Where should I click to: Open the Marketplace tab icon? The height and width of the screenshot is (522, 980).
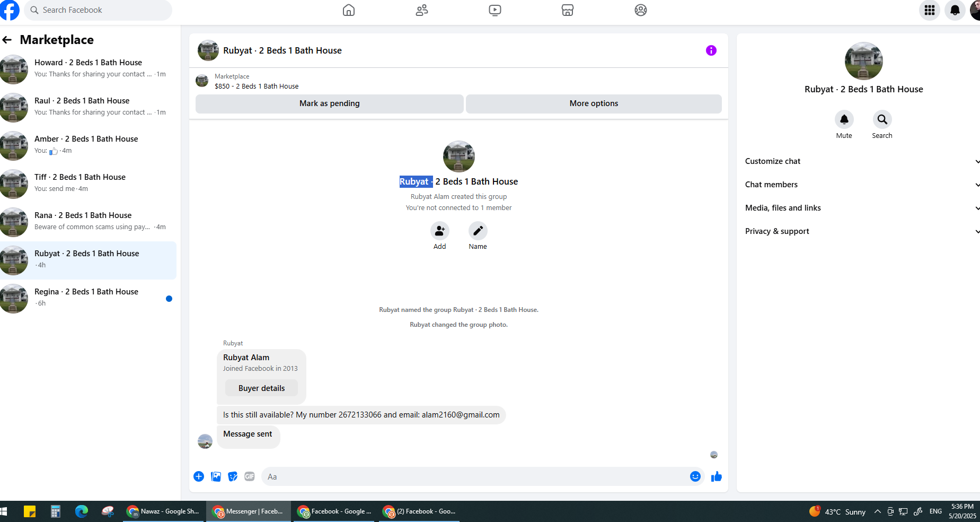pyautogui.click(x=568, y=10)
